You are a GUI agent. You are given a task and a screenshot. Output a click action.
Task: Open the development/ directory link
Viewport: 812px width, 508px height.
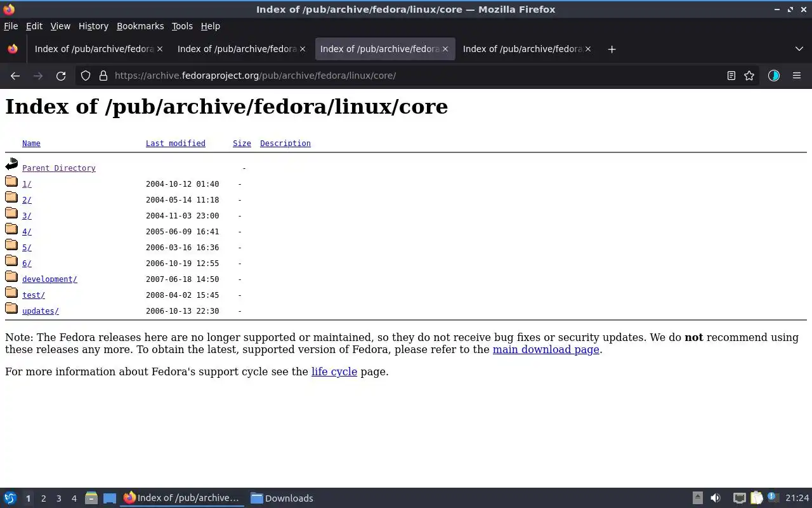click(x=49, y=279)
